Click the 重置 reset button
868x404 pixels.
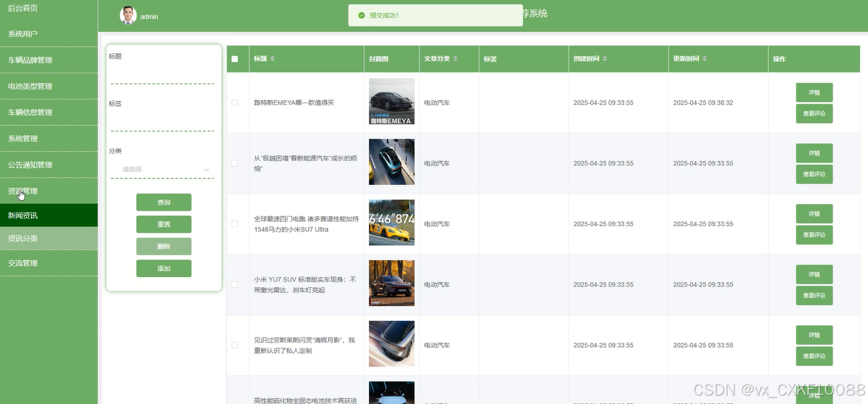[x=164, y=224]
